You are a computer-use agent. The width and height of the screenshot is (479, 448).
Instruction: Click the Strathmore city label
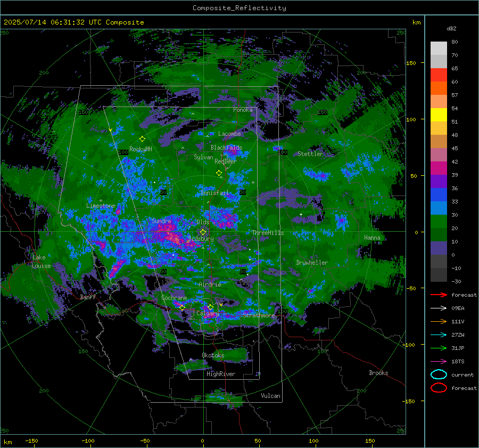[x=259, y=315]
